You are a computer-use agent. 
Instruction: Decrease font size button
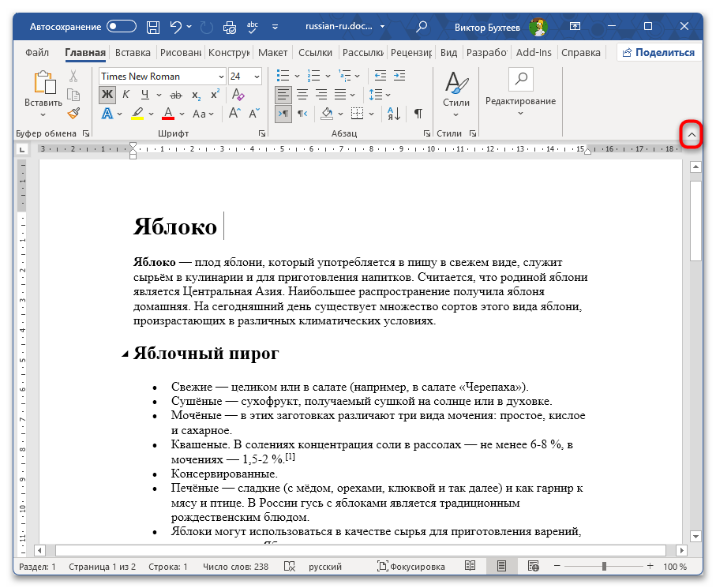point(254,113)
